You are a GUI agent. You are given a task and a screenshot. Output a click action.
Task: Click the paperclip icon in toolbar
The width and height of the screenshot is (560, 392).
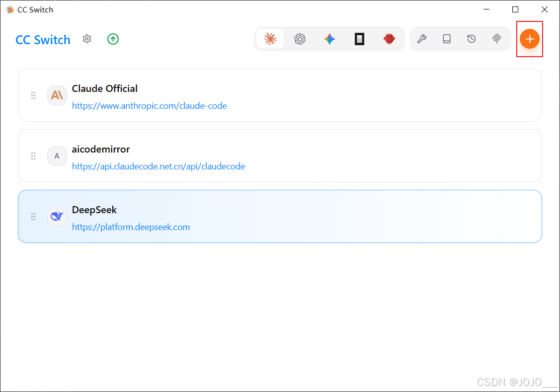(x=496, y=39)
